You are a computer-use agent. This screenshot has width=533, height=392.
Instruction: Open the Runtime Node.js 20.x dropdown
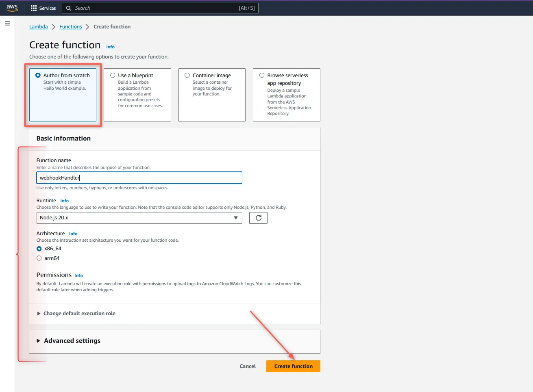point(139,218)
